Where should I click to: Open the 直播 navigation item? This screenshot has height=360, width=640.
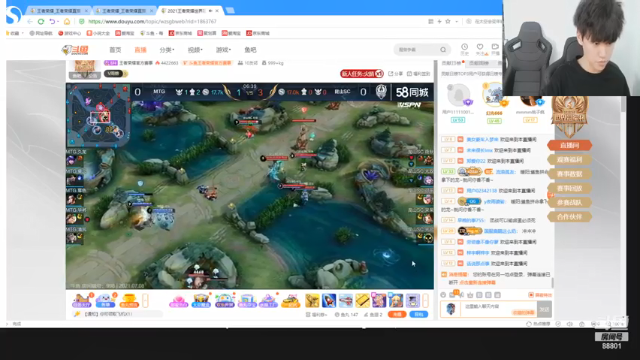pos(140,50)
